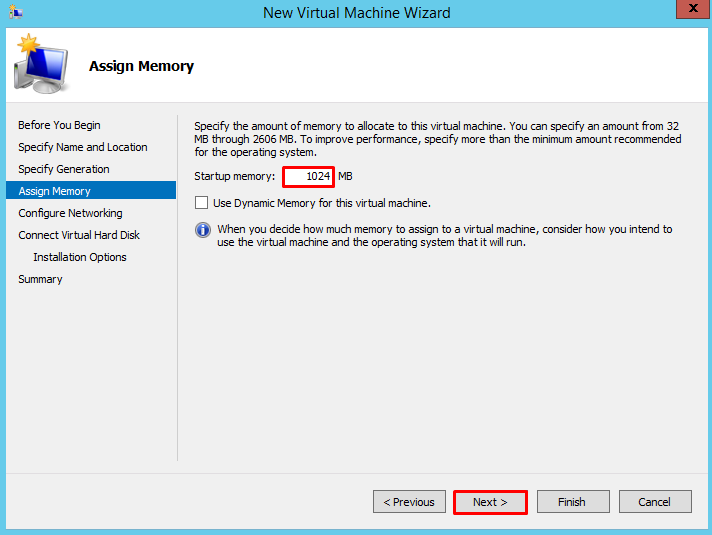Screen dimensions: 712x535
Task: Click the MB unit label
Action: [345, 176]
